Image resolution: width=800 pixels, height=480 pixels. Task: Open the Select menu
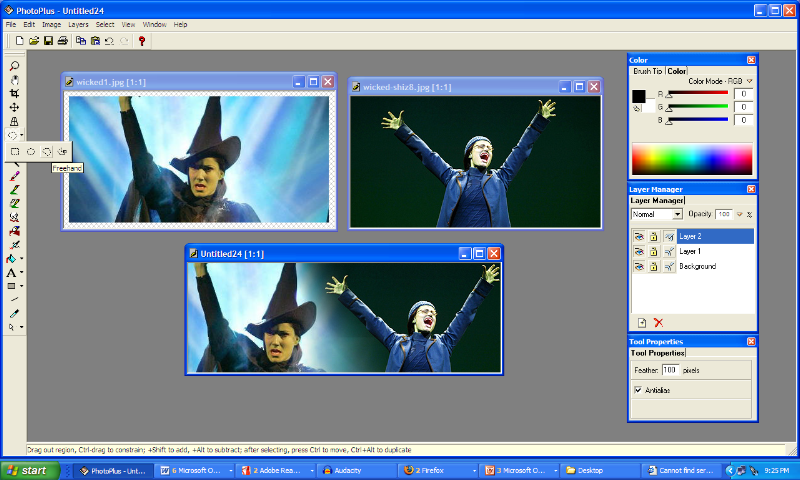point(105,24)
